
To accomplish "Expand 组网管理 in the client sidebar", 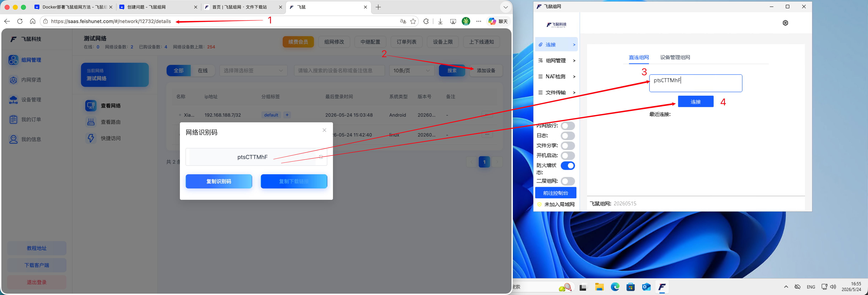I will 556,61.
